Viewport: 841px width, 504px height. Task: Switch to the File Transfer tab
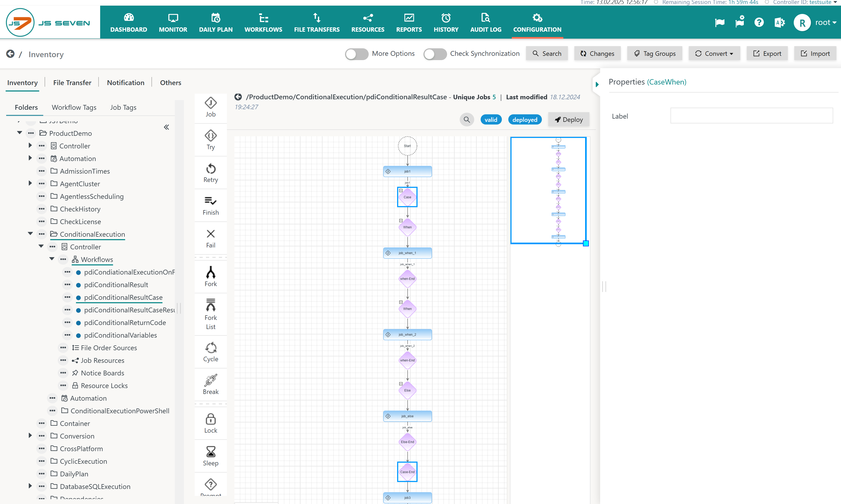point(72,83)
